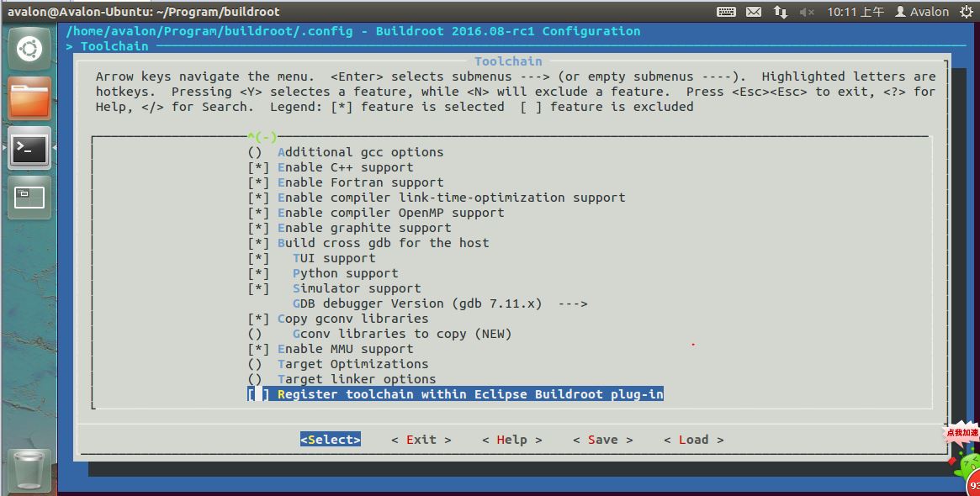Screen dimensions: 980x496
Task: Open the session power gear menu
Action: pyautogui.click(x=967, y=11)
